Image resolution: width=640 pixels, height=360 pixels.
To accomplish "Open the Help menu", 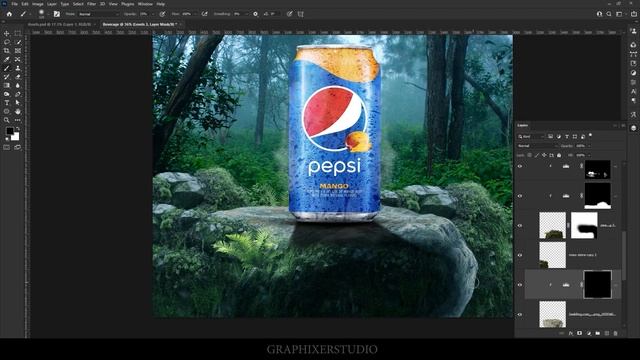I will pos(161,4).
